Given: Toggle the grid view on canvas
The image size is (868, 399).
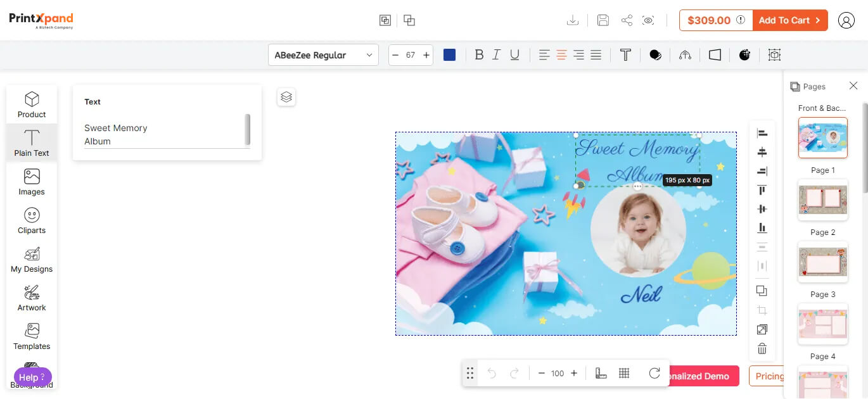Looking at the screenshot, I should click(624, 373).
